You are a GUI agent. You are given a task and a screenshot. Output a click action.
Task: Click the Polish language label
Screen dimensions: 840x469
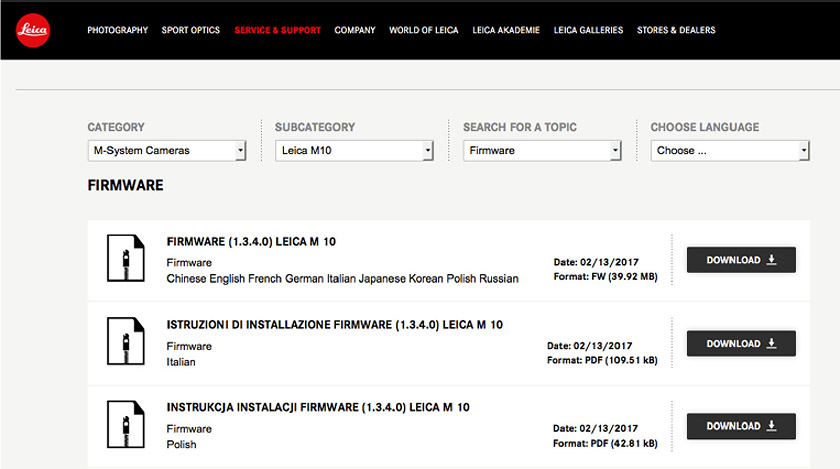(182, 444)
